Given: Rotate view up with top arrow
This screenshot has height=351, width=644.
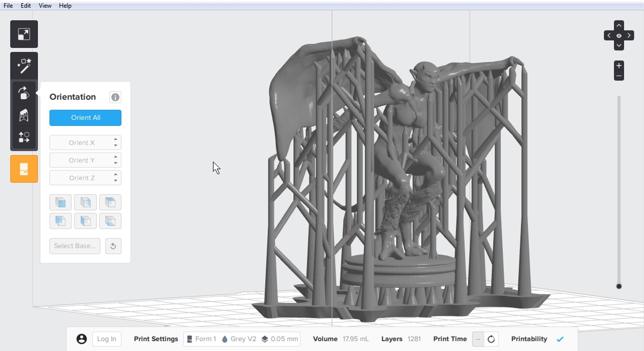Looking at the screenshot, I should [619, 25].
